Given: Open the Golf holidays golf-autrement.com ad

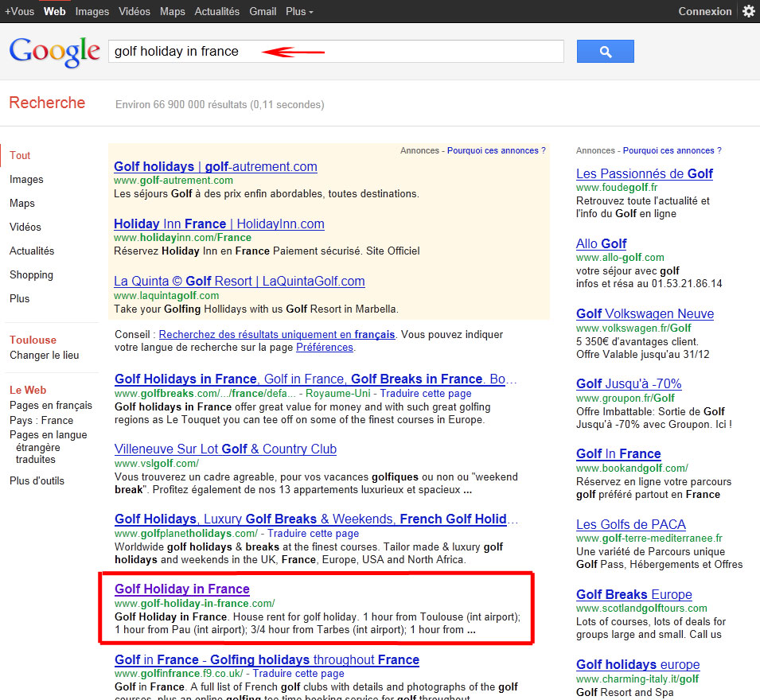Looking at the screenshot, I should (215, 166).
